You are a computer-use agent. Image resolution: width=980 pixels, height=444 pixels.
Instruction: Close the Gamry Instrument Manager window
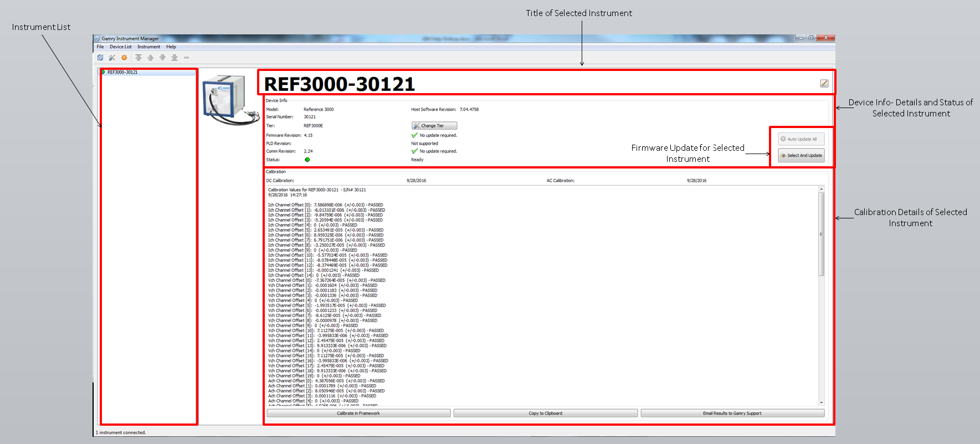tap(825, 38)
